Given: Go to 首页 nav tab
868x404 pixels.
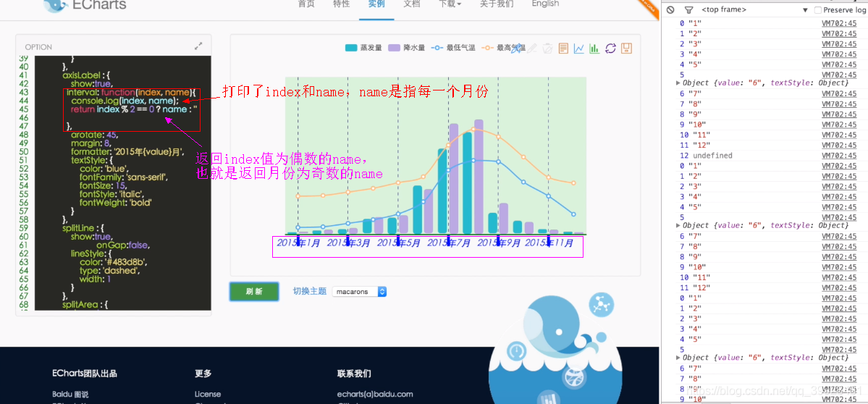Looking at the screenshot, I should pos(306,4).
